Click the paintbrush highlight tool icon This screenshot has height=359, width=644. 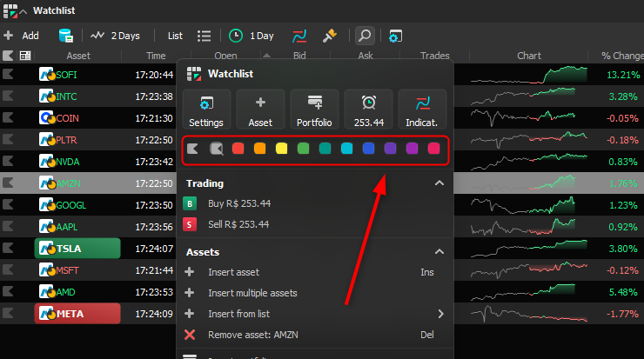pyautogui.click(x=329, y=36)
